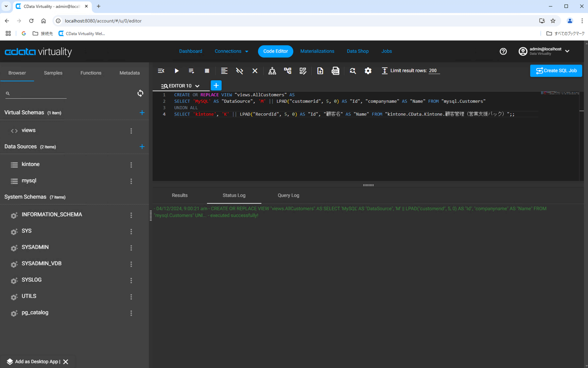Open find and replace search icon
Viewport: 588px width, 368px height.
353,71
